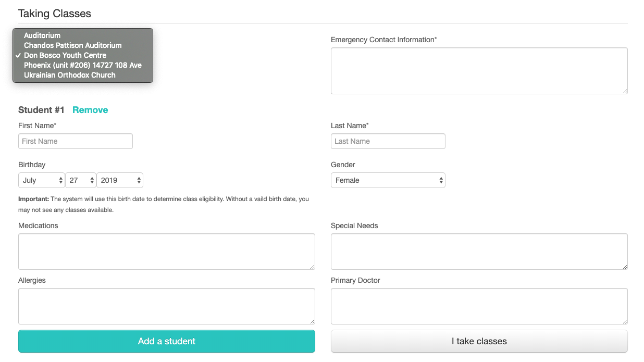
Task: Focus the First Name input field
Action: coord(76,141)
